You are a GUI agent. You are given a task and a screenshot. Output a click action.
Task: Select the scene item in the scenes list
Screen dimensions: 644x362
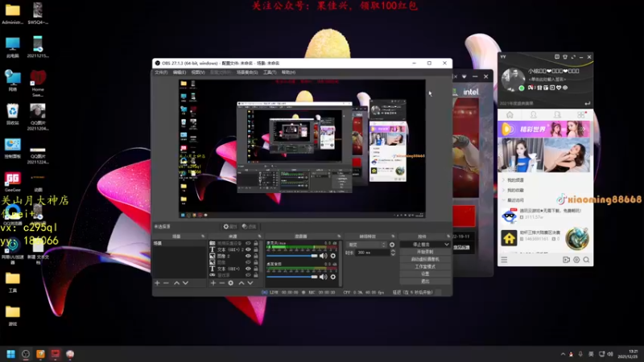(x=180, y=244)
